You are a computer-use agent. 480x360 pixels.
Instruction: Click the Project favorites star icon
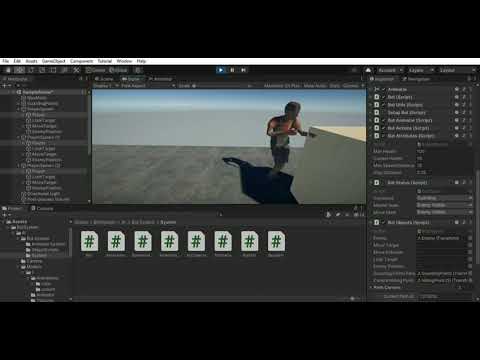pyautogui.click(x=347, y=215)
